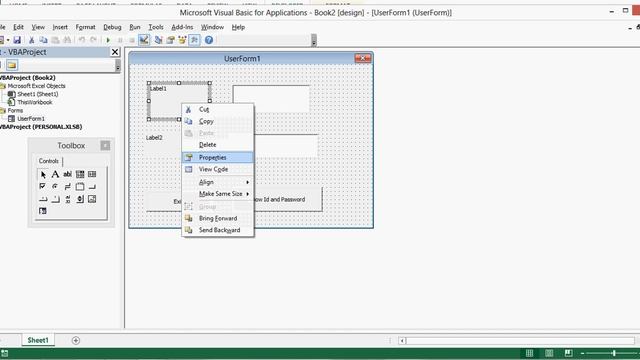640x360 pixels.
Task: Pick the TabStrip control in Toolbox
Action: click(x=43, y=199)
